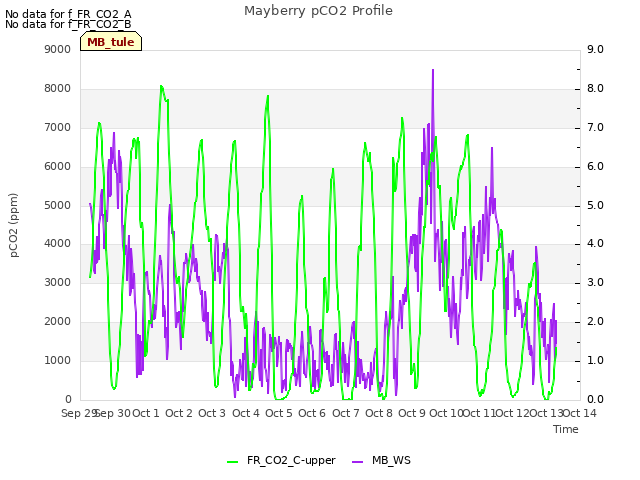Click the pCO2 (ppm) axis label
Image resolution: width=640 pixels, height=480 pixels.
coord(14,225)
